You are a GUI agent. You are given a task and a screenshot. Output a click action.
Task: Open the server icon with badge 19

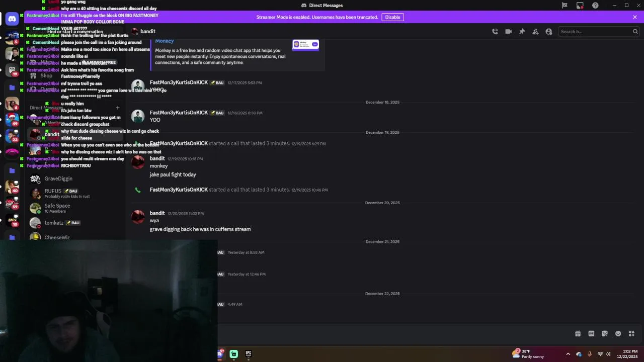[12, 70]
